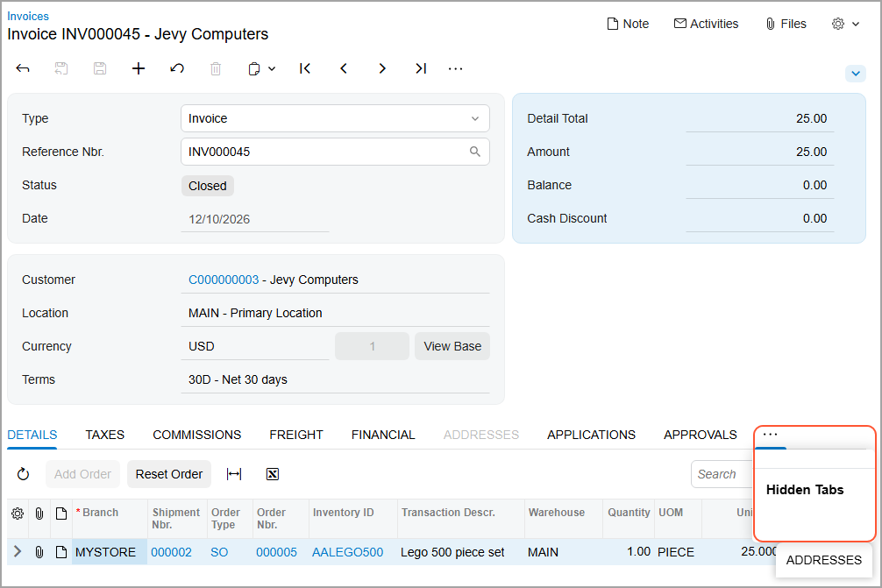This screenshot has height=588, width=882.
Task: Switch to the DETAILS tab
Action: 32,436
